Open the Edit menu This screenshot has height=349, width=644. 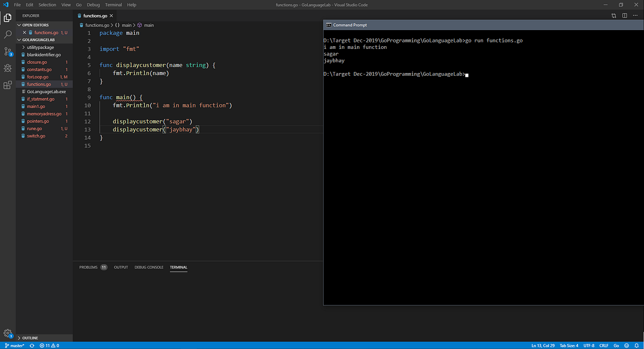(29, 5)
